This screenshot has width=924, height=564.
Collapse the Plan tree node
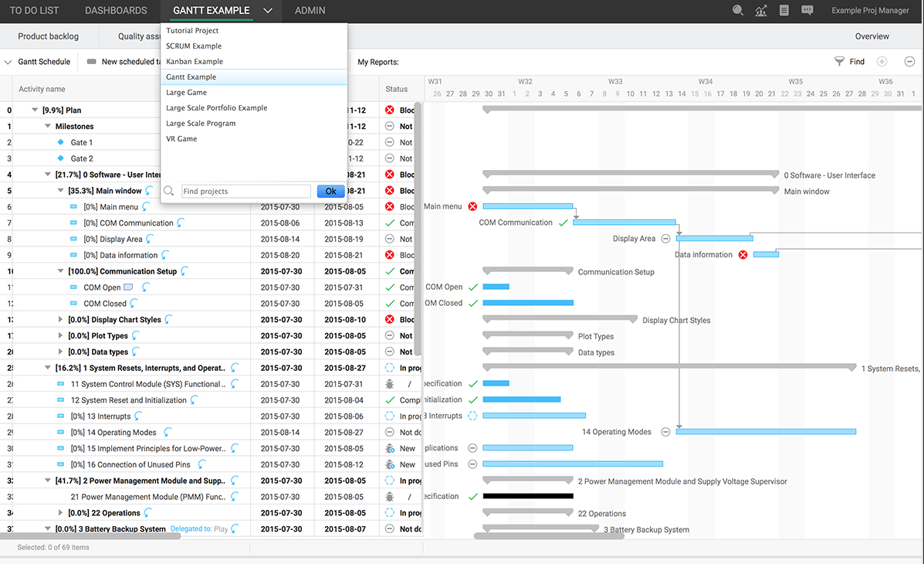(x=35, y=110)
